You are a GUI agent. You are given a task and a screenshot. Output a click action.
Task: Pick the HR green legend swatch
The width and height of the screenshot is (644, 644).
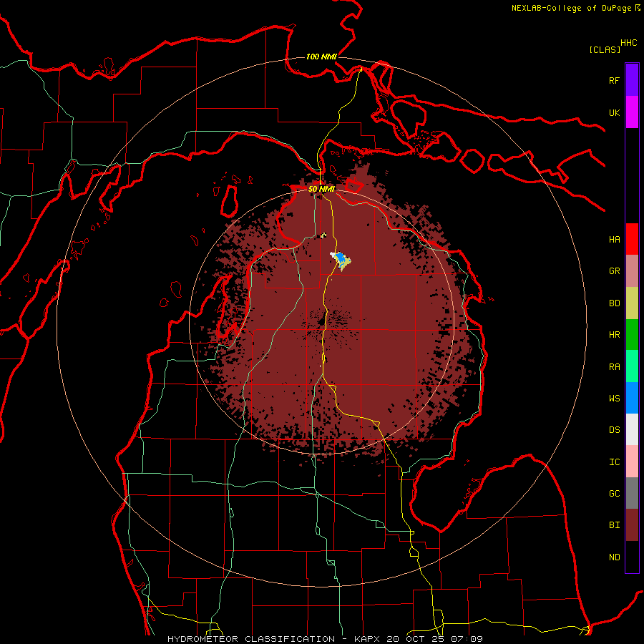coord(632,335)
